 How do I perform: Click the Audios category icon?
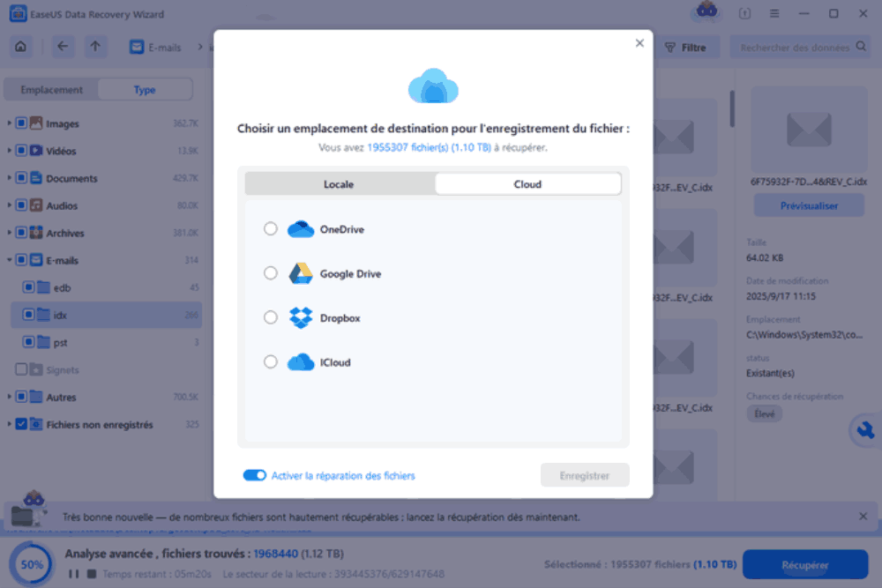coord(36,205)
